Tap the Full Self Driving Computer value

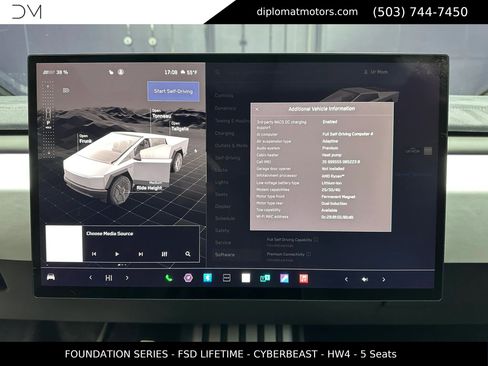point(348,134)
